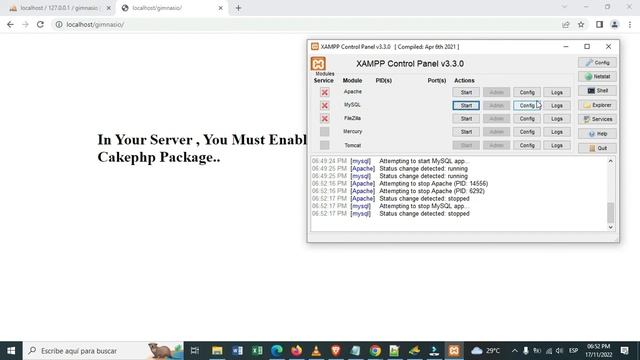Click the Tomcat service checkbox

click(324, 145)
